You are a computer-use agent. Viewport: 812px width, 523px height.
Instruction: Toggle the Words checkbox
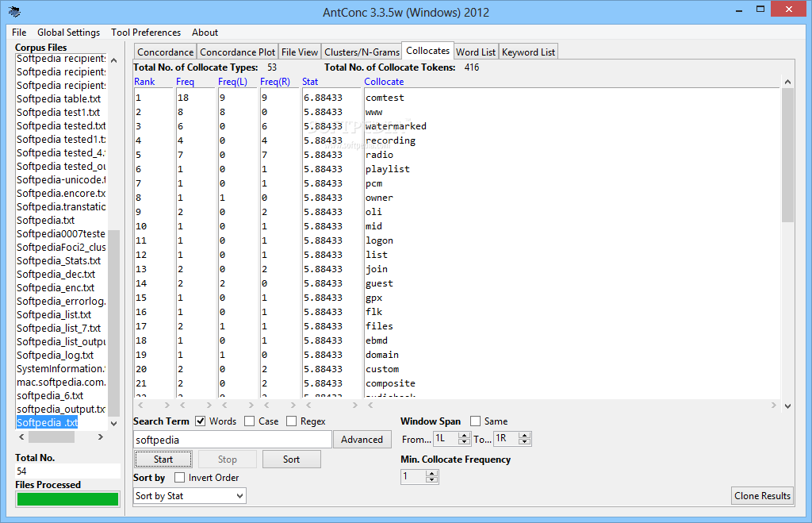(201, 421)
